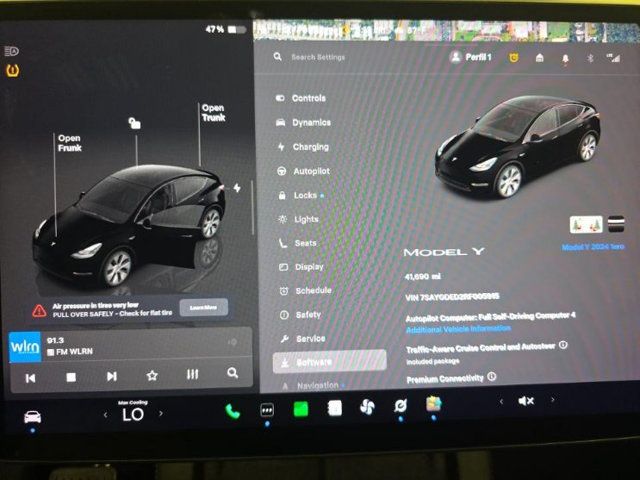This screenshot has height=480, width=640.
Task: Tap the WLRN station logo
Action: coord(25,347)
